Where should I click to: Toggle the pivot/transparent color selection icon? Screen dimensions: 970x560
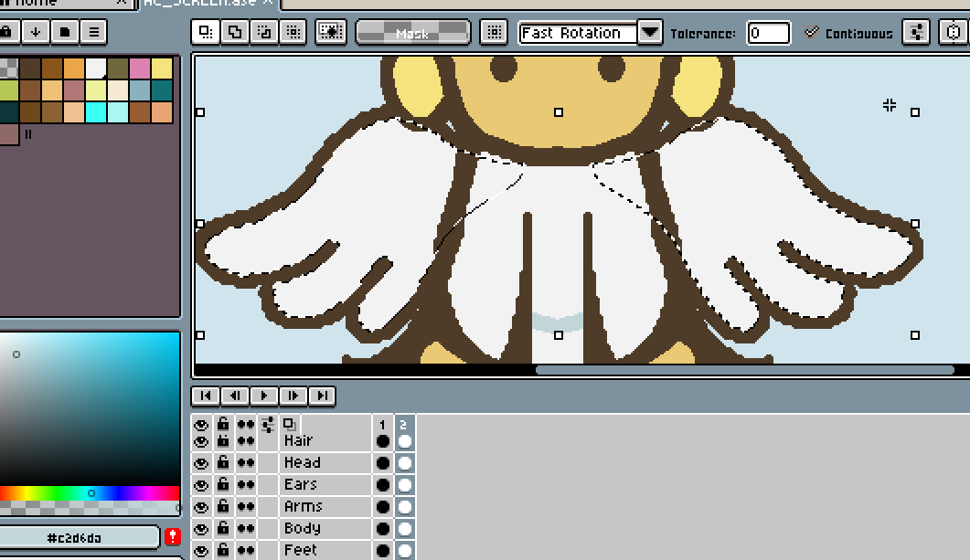pyautogui.click(x=331, y=32)
